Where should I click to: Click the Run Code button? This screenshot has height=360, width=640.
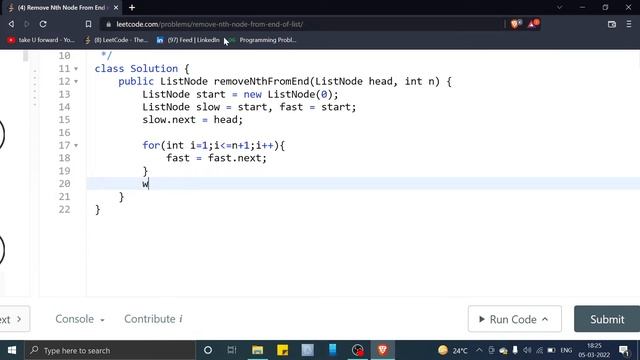pyautogui.click(x=514, y=319)
